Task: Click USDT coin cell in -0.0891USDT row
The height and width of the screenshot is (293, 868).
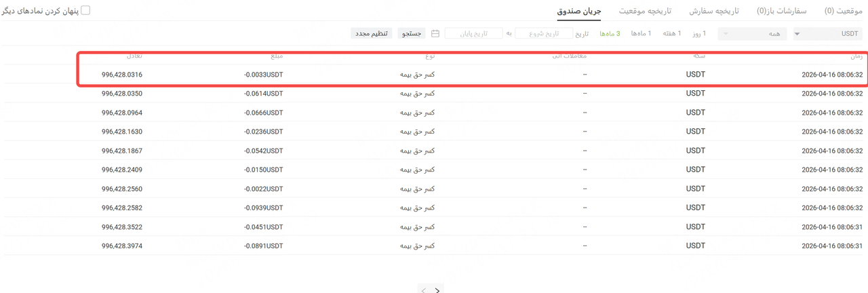Action: point(696,246)
